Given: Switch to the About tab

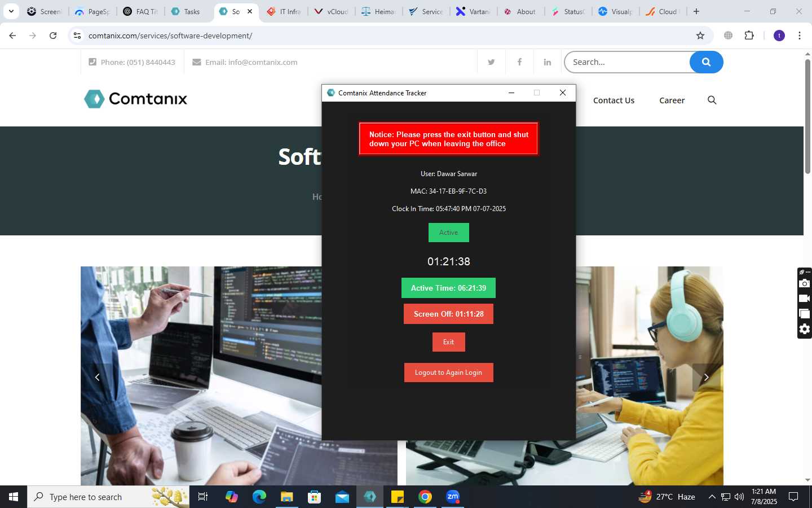Looking at the screenshot, I should pyautogui.click(x=522, y=11).
